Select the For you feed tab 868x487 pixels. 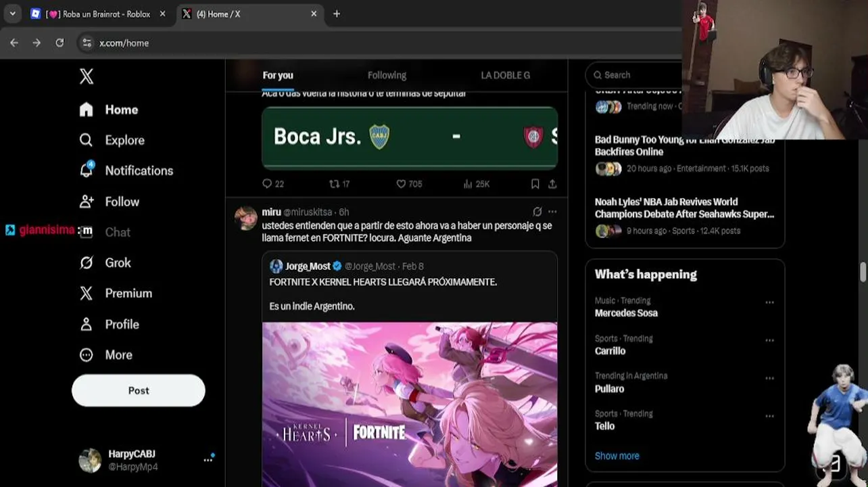(x=278, y=75)
